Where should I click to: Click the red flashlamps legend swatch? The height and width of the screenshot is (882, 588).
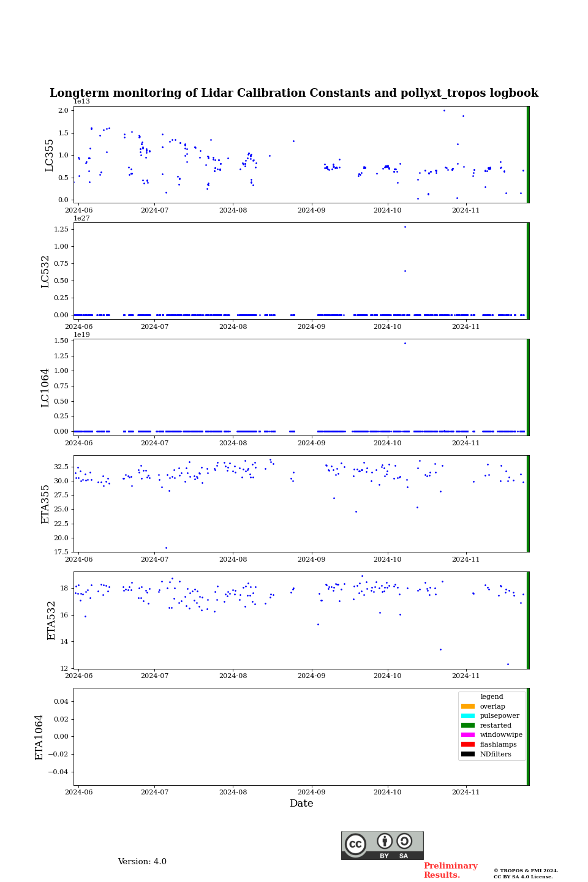click(468, 744)
